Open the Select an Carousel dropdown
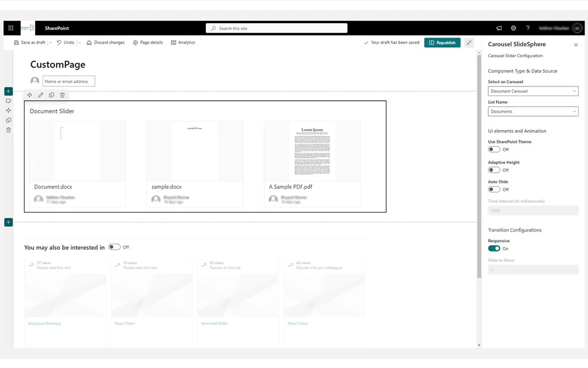Screen dimensions: 588x368 [533, 91]
